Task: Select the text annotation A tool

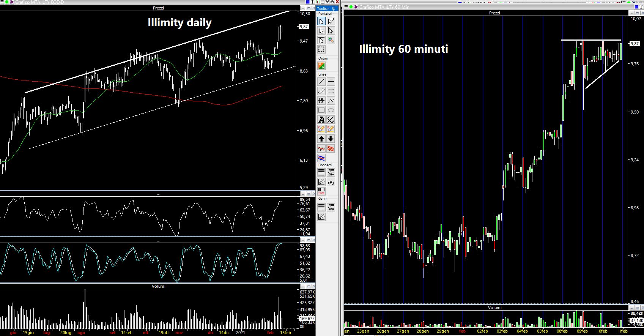Action: click(321, 120)
